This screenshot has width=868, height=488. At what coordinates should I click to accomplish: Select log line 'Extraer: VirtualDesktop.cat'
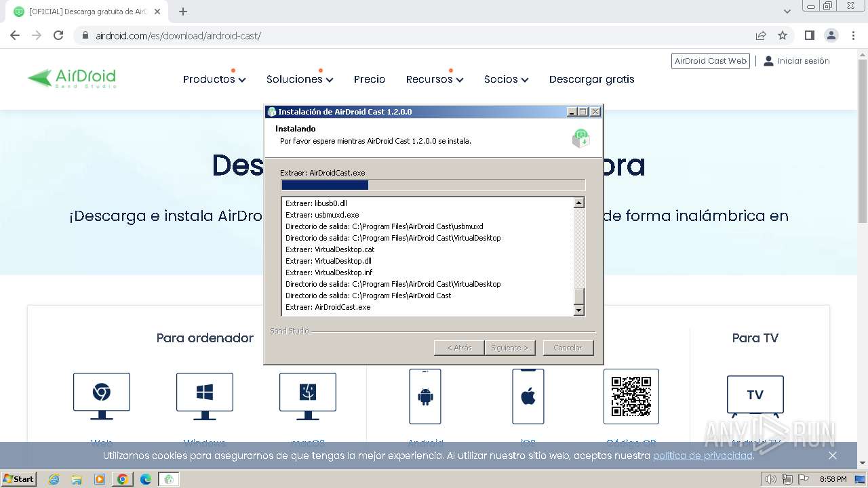click(330, 249)
